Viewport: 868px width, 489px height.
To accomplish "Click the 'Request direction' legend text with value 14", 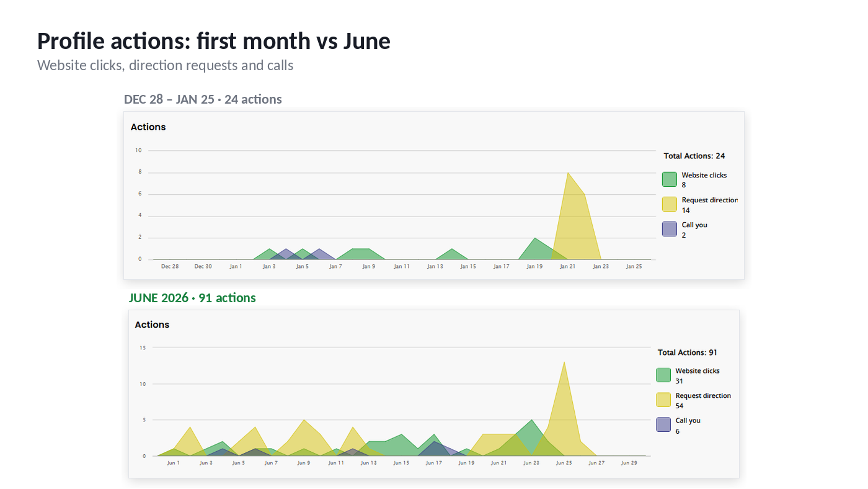I will coord(710,200).
